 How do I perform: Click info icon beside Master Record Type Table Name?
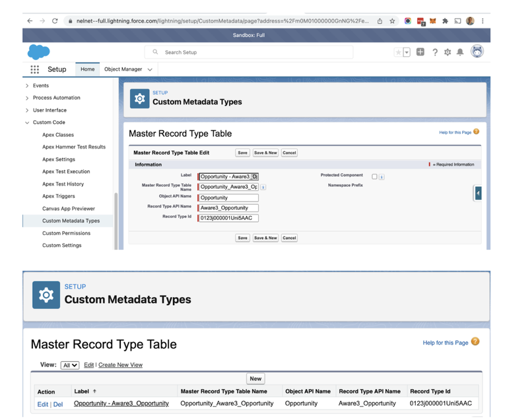[x=263, y=187]
